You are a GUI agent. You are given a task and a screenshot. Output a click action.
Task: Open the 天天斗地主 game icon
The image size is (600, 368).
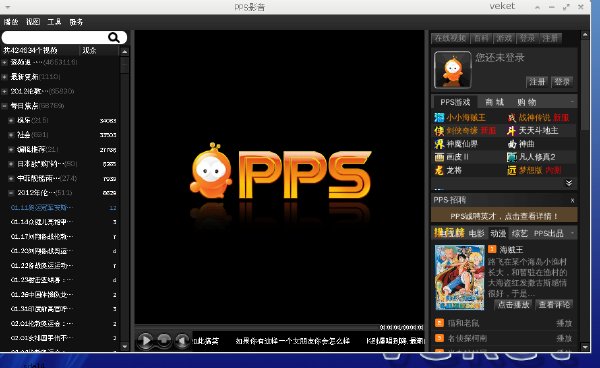click(512, 131)
